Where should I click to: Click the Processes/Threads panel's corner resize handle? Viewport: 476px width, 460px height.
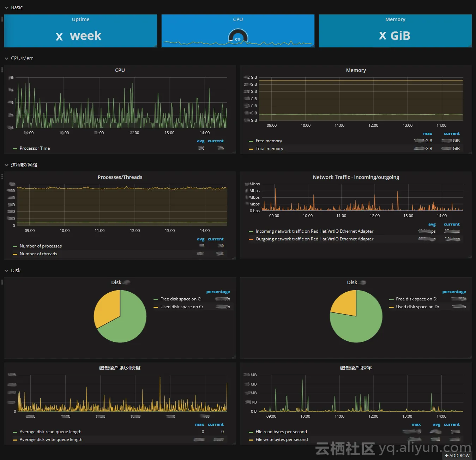[x=234, y=258]
